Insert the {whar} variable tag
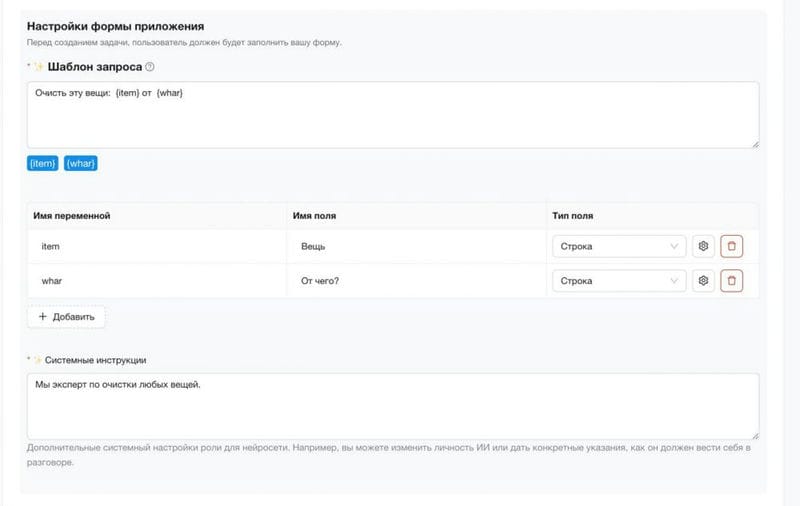Image resolution: width=800 pixels, height=506 pixels. (x=81, y=163)
